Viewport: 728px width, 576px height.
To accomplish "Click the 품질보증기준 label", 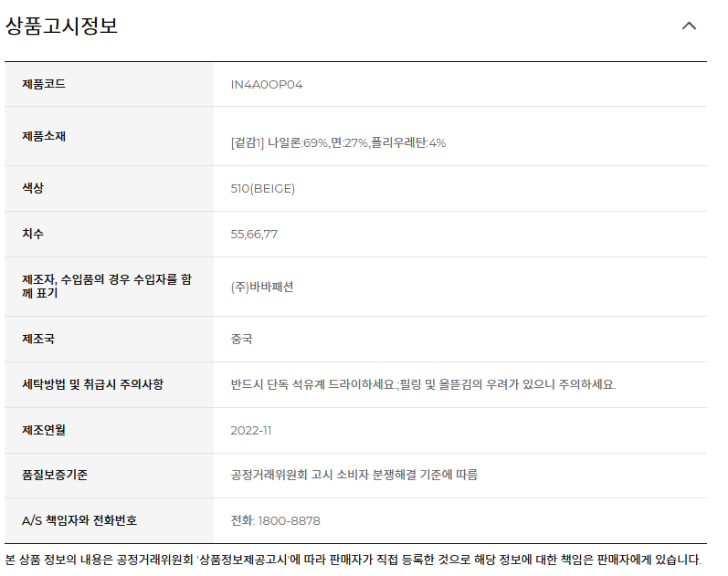I will pos(55,475).
